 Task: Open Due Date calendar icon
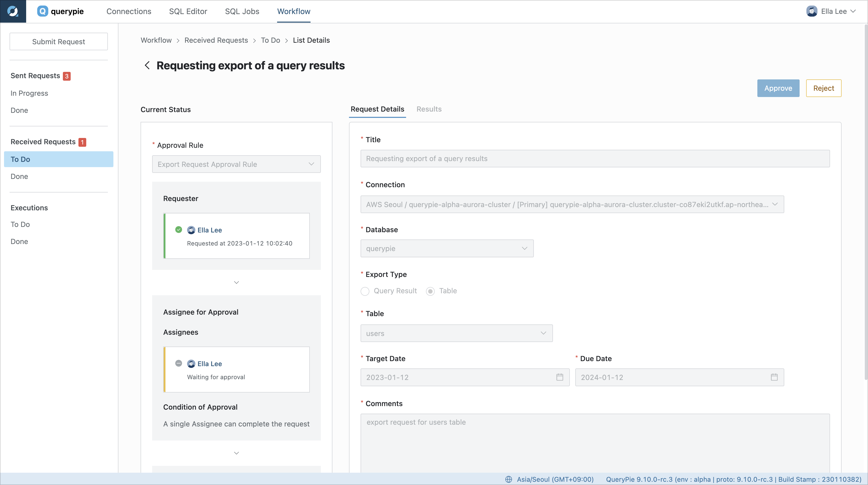[774, 377]
